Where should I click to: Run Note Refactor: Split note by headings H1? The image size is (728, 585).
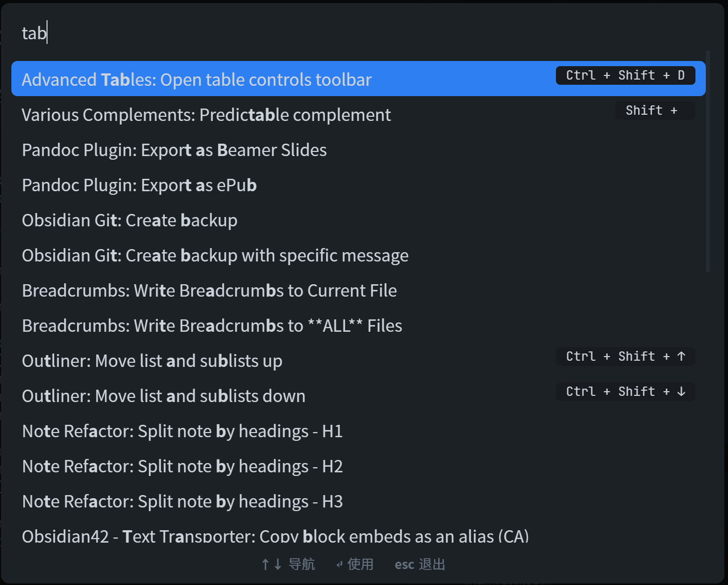tap(182, 430)
